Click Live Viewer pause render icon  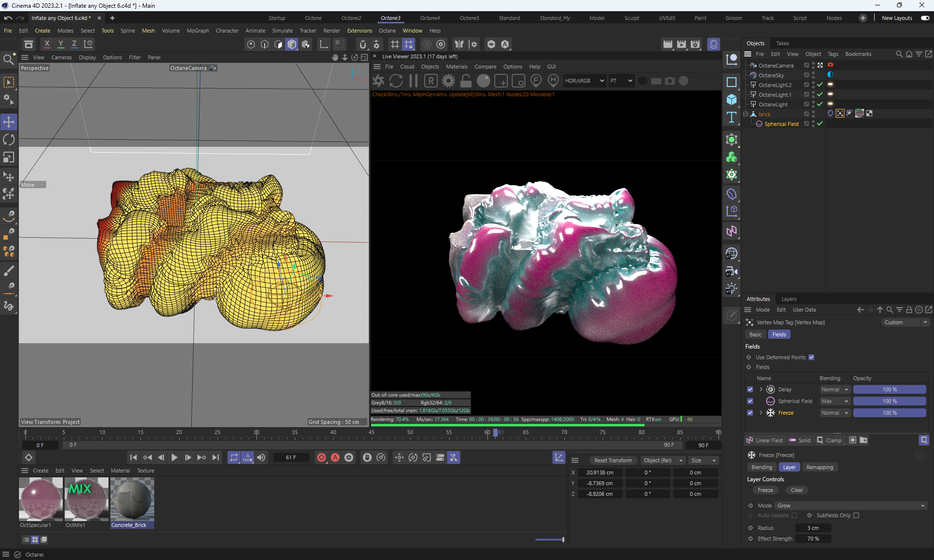[413, 81]
